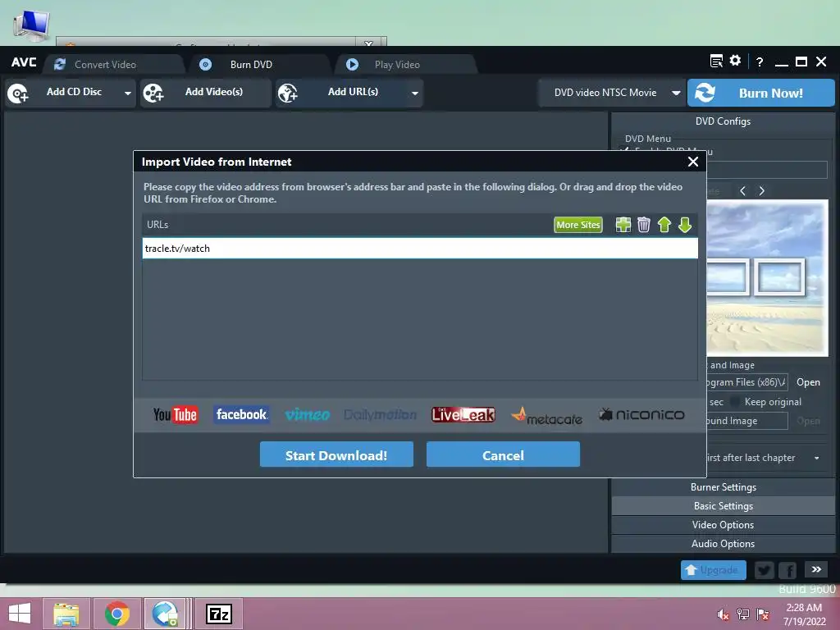
Task: Go to previous DVD menu template
Action: tap(742, 190)
